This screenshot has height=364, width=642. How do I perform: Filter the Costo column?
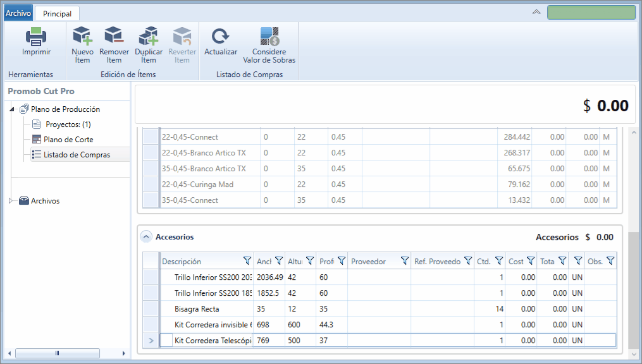point(531,260)
